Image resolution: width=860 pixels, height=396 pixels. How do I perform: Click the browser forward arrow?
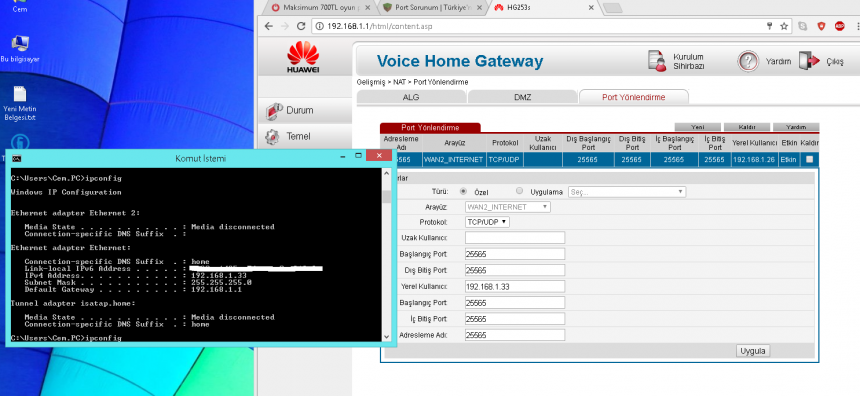pos(284,26)
